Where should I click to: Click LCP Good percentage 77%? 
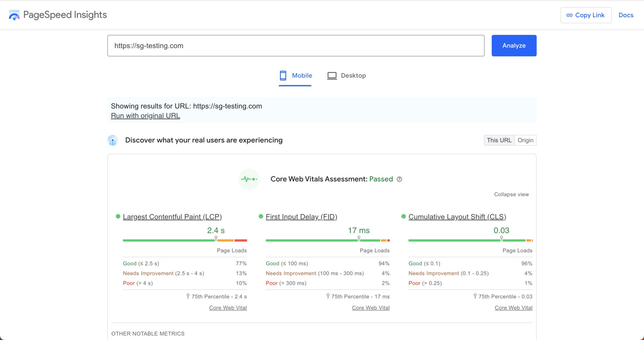point(241,264)
